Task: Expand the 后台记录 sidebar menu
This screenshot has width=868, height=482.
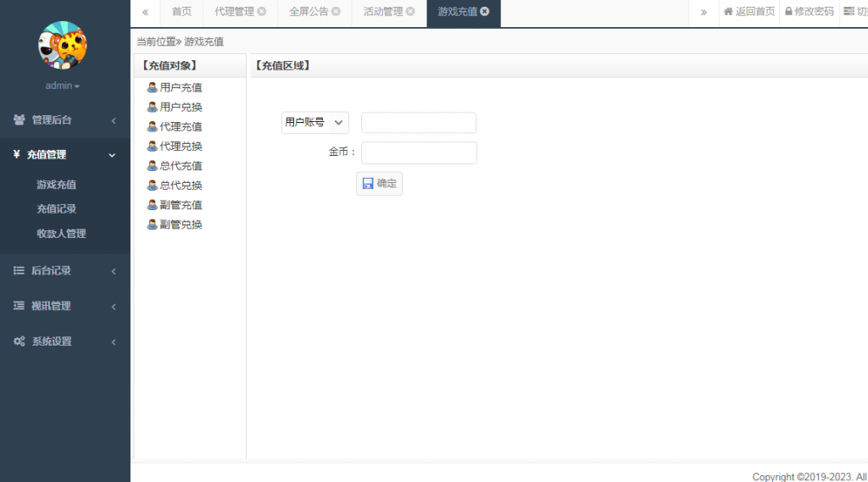Action: click(x=64, y=271)
